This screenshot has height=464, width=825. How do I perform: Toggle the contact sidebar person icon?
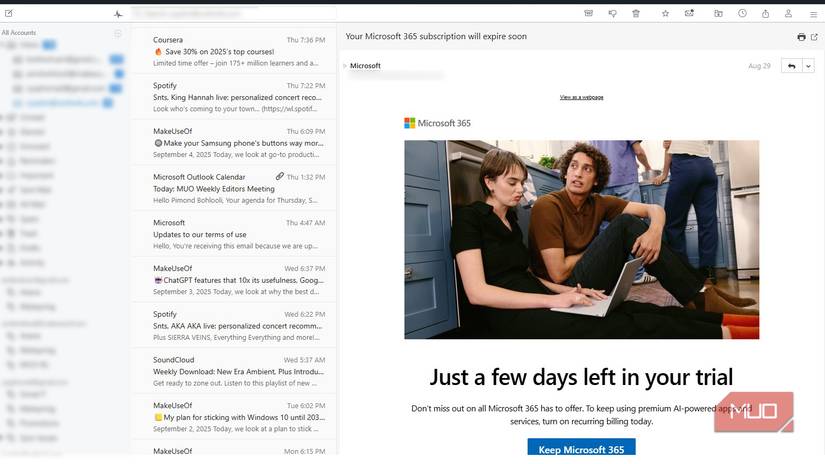coord(788,14)
